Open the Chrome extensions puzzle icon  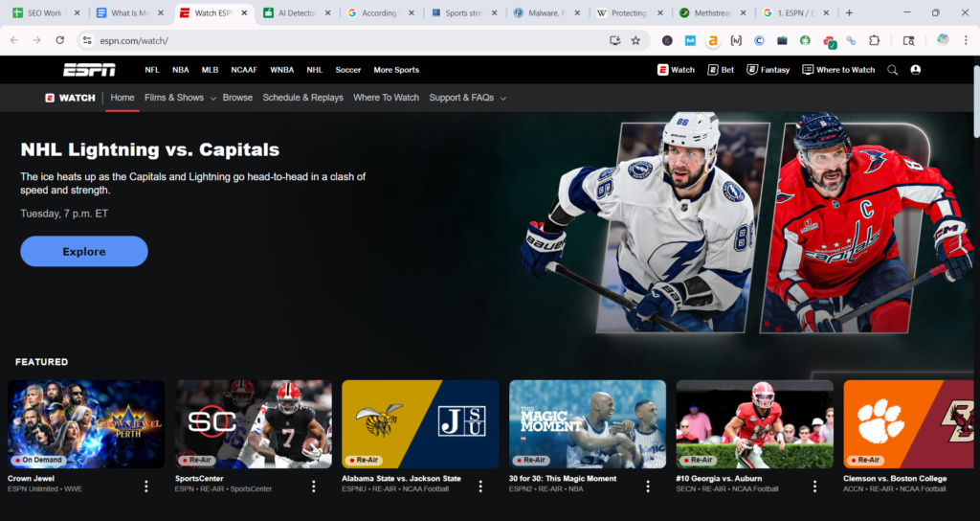(874, 40)
